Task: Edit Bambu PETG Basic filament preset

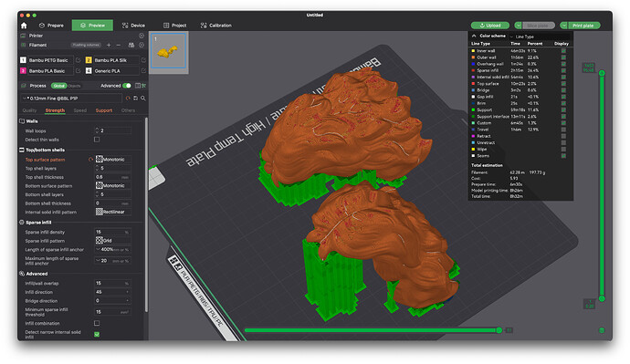Action: coord(78,60)
